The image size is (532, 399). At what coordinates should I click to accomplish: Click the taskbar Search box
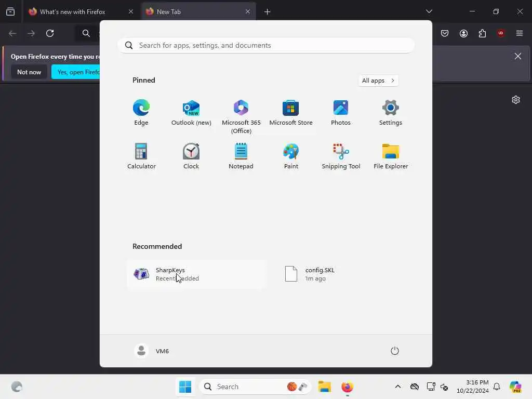tap(255, 387)
